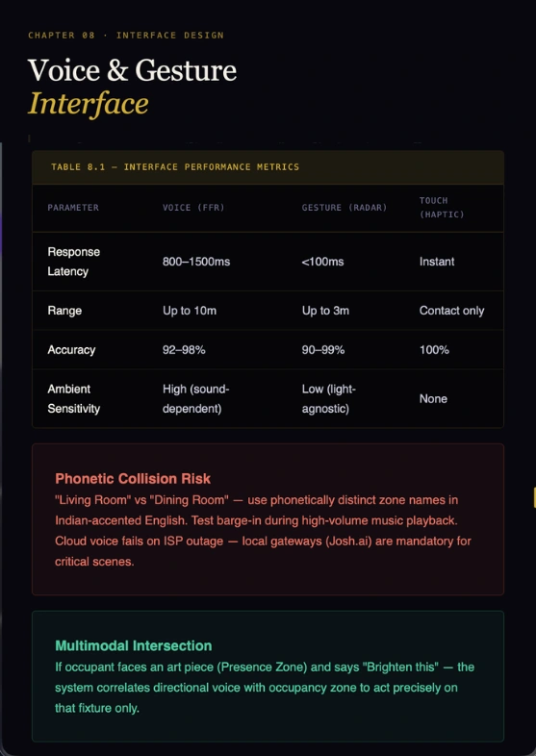536x756 pixels.
Task: Click the 90–99% gesture accuracy cell
Action: [323, 349]
